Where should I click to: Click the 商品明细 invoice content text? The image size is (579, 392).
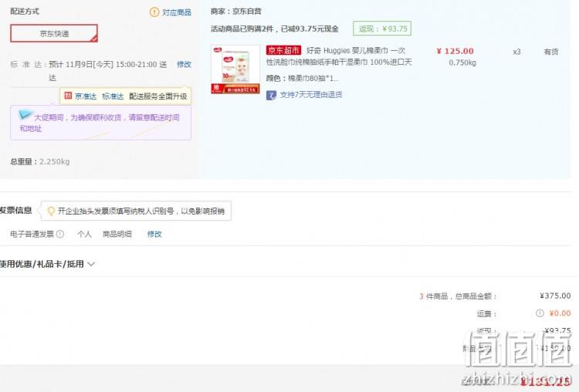(x=117, y=234)
